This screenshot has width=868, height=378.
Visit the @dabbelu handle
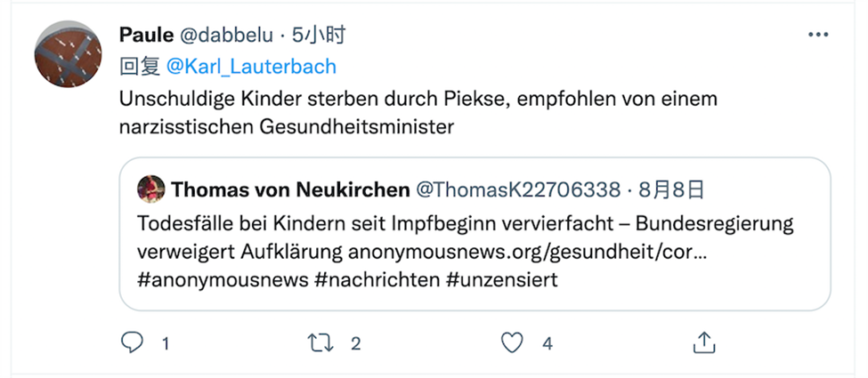[x=223, y=36]
